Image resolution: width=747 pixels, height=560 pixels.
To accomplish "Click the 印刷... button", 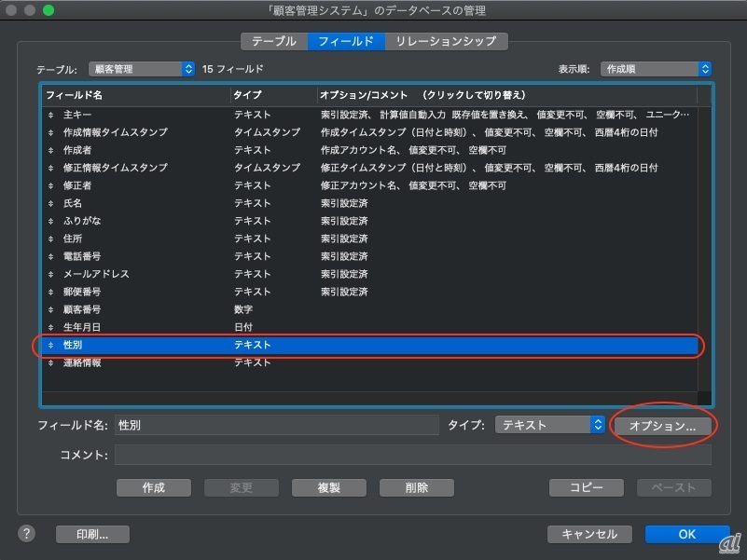I will [x=92, y=535].
